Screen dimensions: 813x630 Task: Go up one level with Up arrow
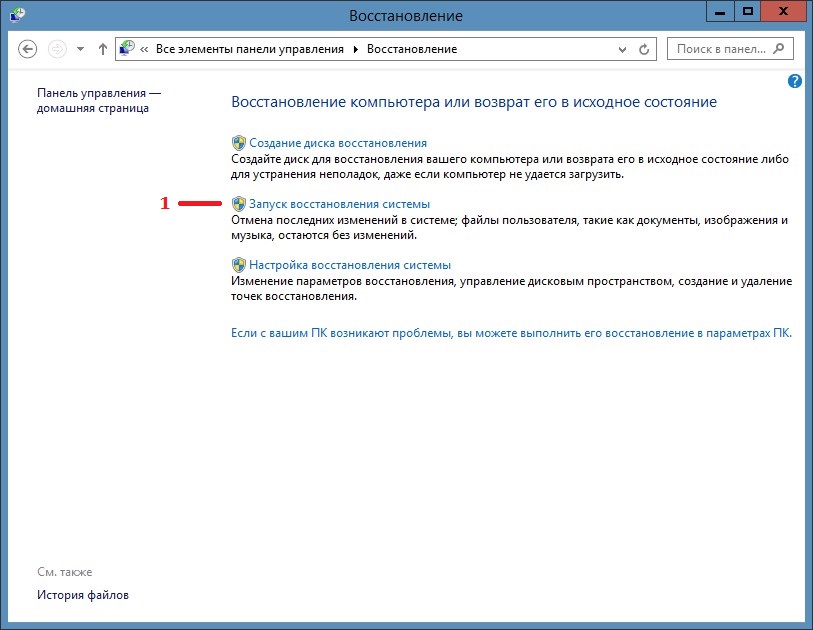coord(102,49)
